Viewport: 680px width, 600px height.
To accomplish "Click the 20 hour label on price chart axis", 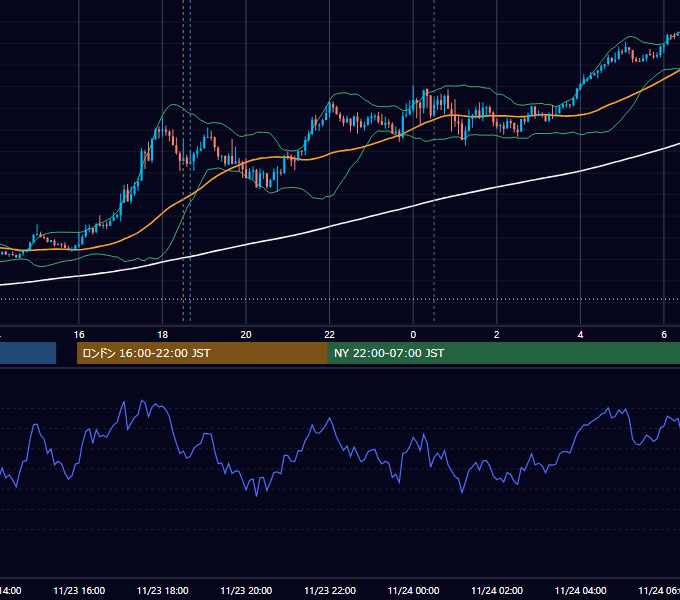I will [x=246, y=335].
